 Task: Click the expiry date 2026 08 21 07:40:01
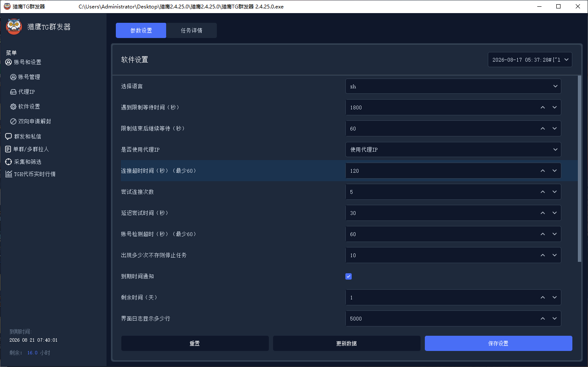33,340
